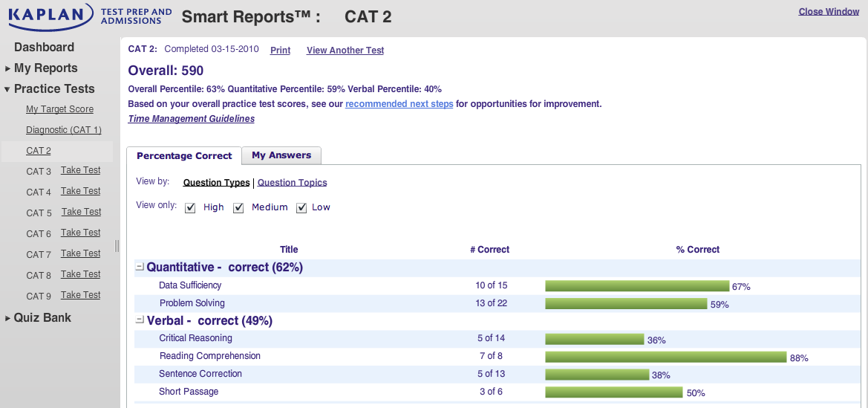Click View Another Test link
The height and width of the screenshot is (408, 868).
345,51
